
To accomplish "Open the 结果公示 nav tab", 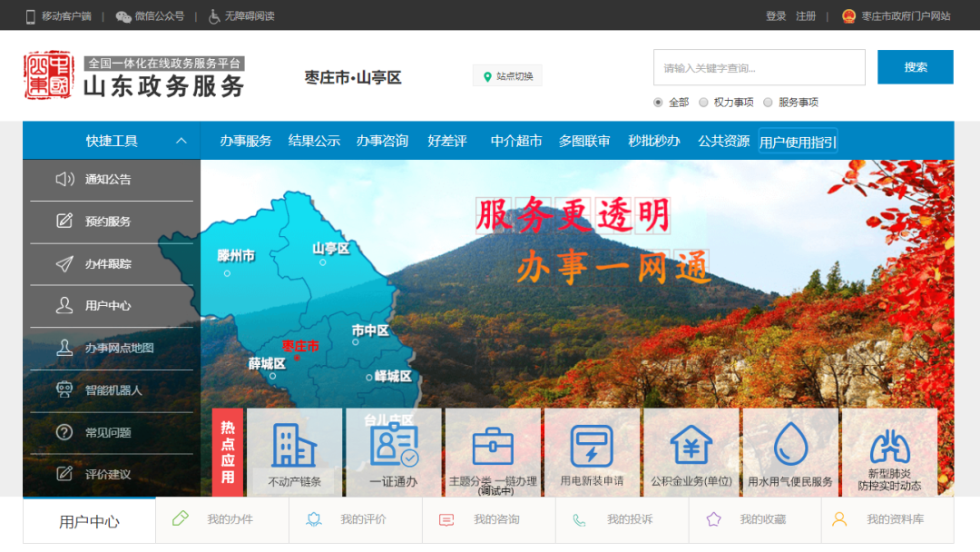I will click(x=314, y=142).
